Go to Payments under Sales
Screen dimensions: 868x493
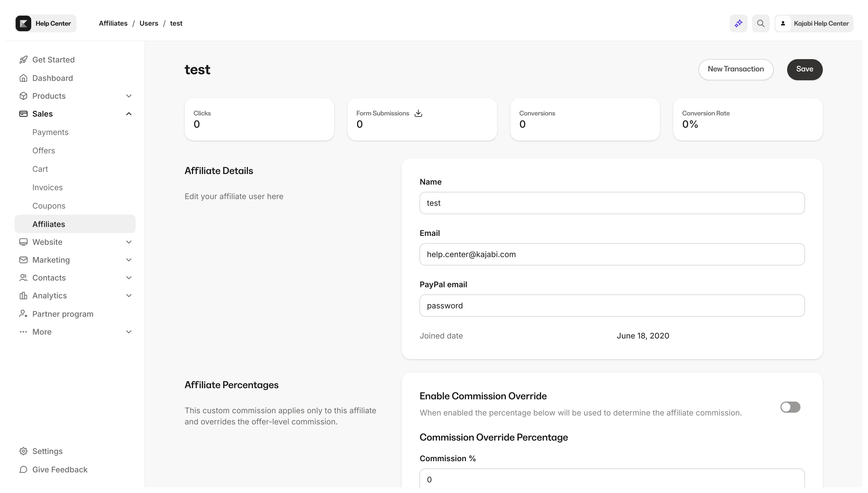click(x=50, y=132)
